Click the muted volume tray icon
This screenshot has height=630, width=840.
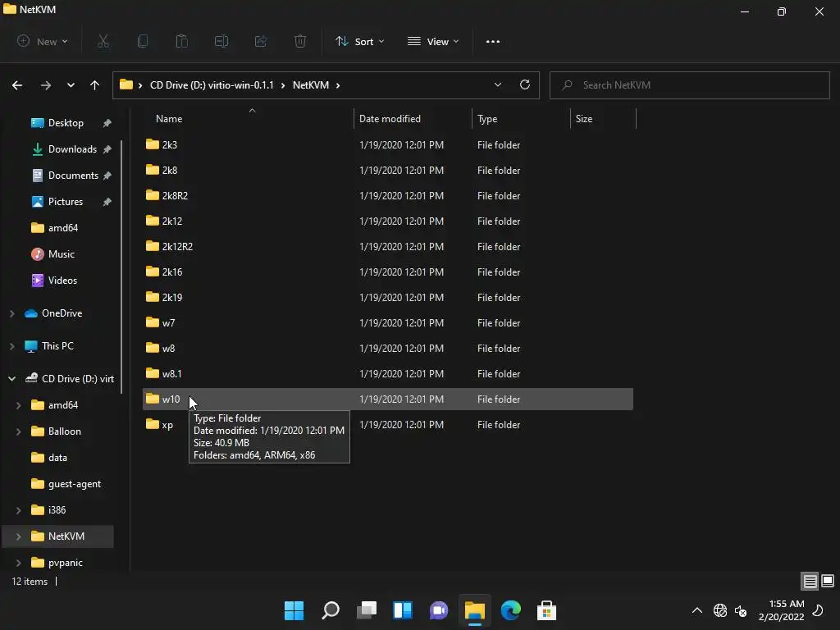pyautogui.click(x=742, y=610)
